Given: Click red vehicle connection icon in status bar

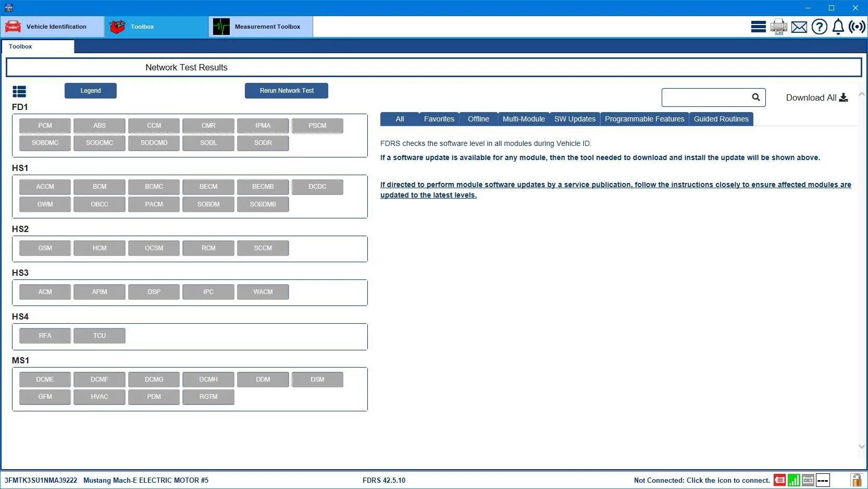Looking at the screenshot, I should [780, 480].
